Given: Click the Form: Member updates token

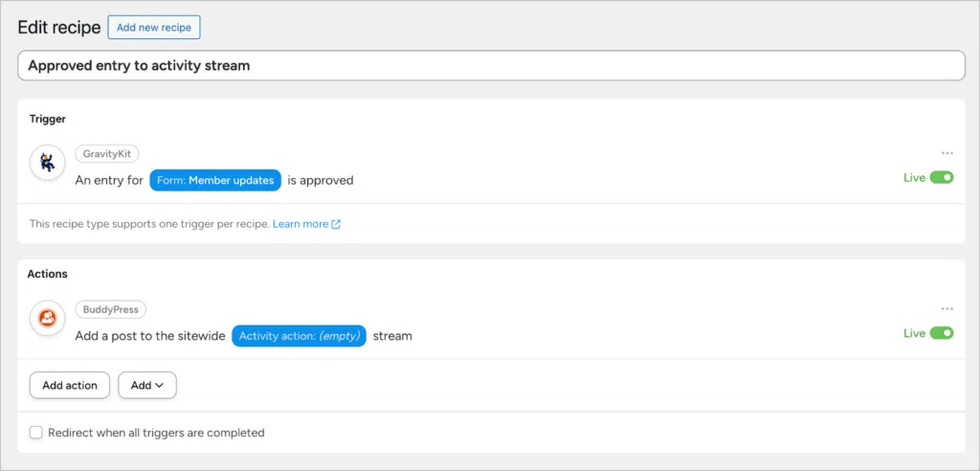Looking at the screenshot, I should pyautogui.click(x=215, y=180).
